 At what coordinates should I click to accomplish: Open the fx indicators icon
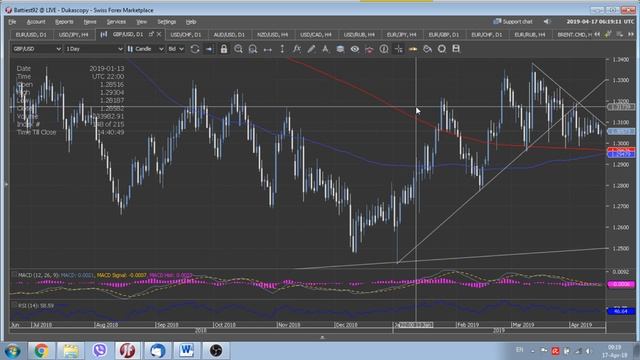[297, 49]
